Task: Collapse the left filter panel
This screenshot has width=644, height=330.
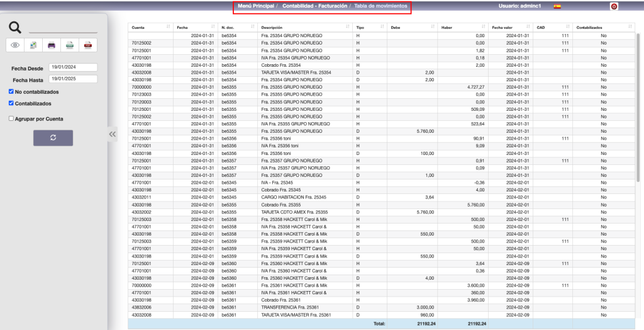Action: coord(113,134)
